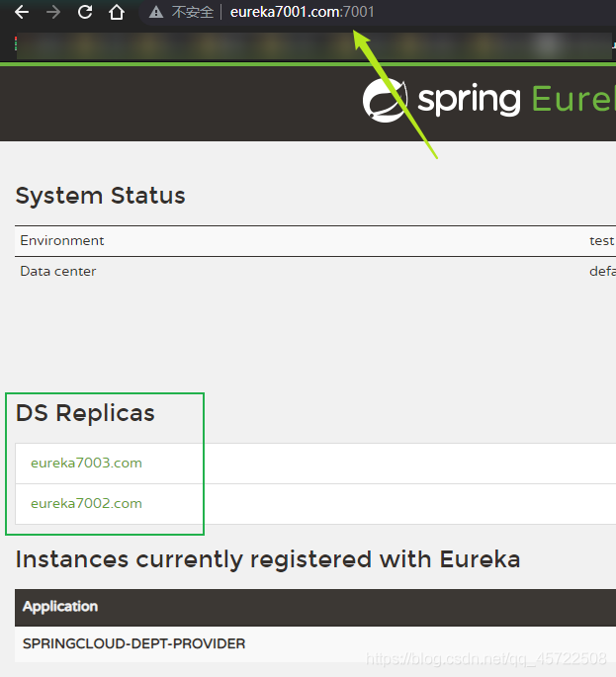Click the 不安全 security label

[x=193, y=12]
